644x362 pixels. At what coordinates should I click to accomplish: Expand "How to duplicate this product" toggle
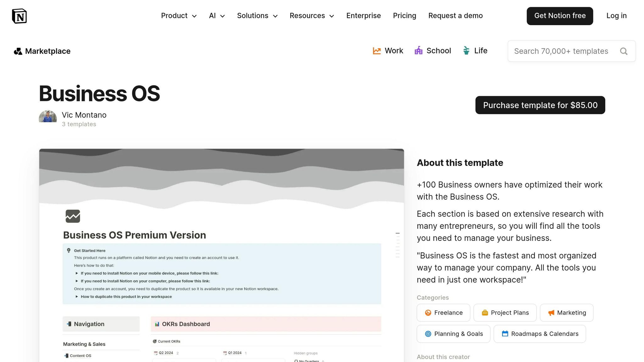coord(77,297)
